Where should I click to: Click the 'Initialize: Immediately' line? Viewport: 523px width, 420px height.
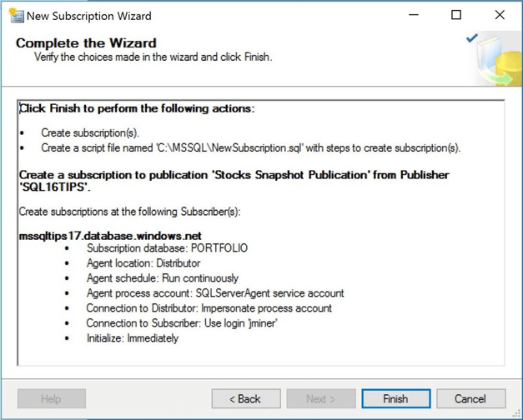click(133, 338)
